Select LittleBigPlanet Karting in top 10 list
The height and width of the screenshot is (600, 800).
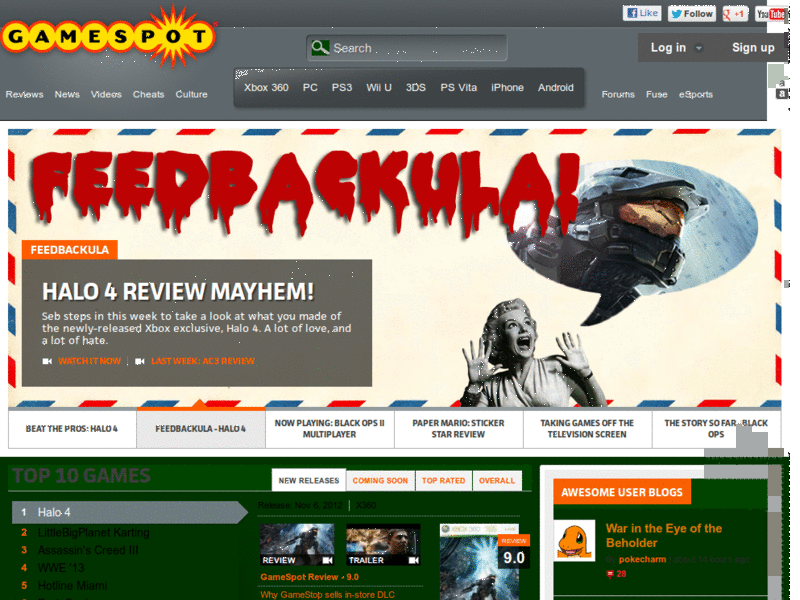coord(93,533)
